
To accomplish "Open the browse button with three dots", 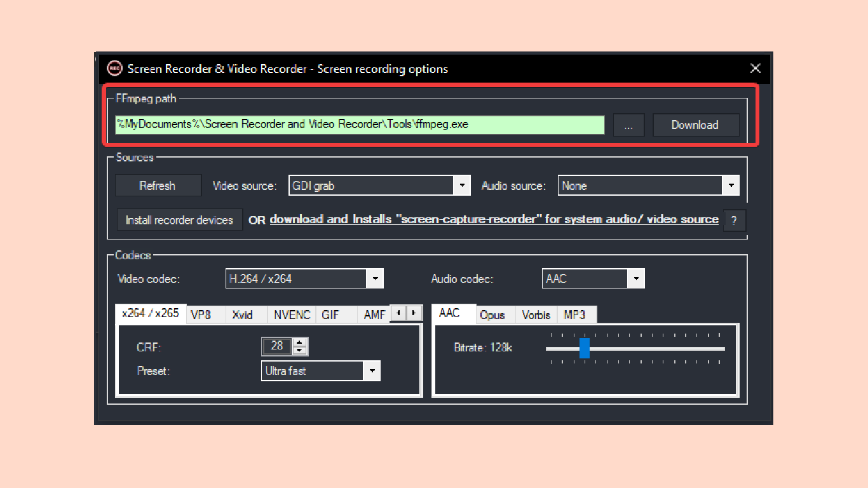I will (x=629, y=125).
